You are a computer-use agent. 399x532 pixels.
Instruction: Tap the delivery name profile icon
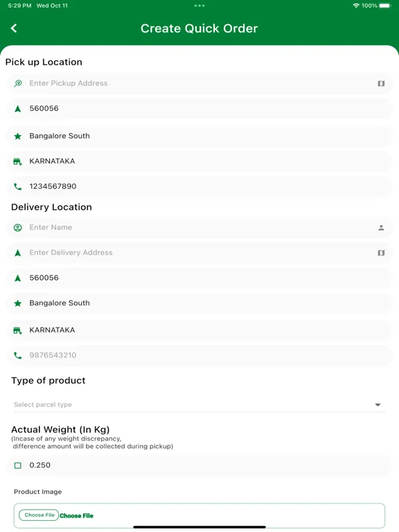[x=17, y=228]
